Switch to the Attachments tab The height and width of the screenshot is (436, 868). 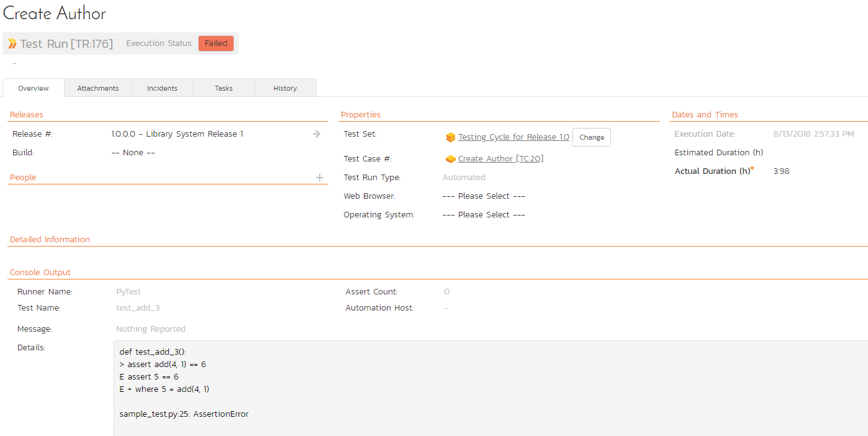98,88
